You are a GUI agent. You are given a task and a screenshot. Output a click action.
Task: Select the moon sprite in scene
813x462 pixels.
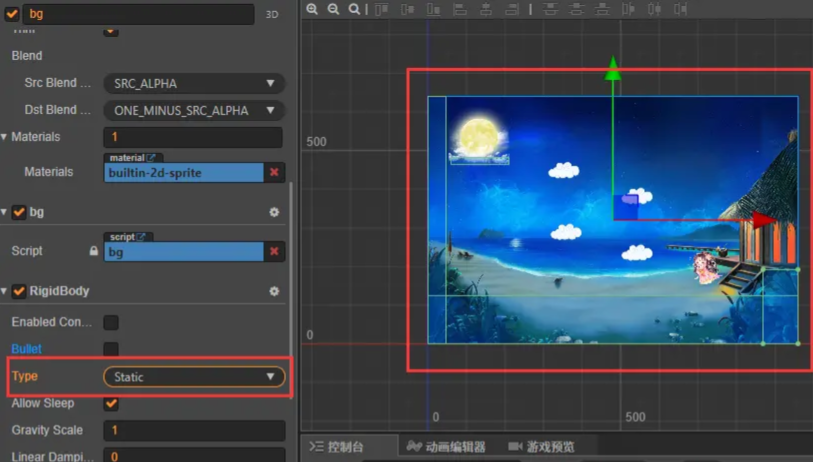(479, 138)
